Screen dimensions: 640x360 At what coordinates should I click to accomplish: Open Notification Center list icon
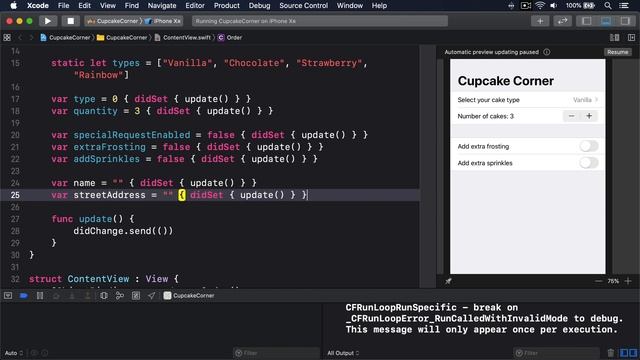coord(624,6)
